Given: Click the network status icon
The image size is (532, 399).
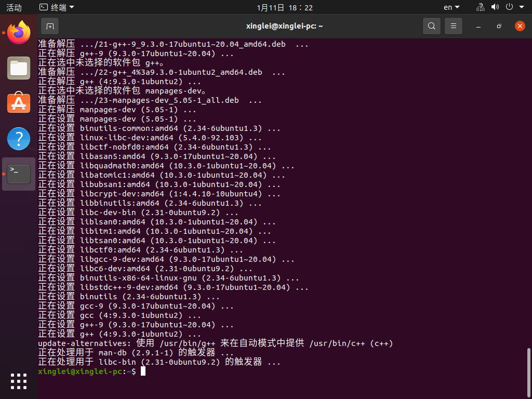Looking at the screenshot, I should [481, 7].
